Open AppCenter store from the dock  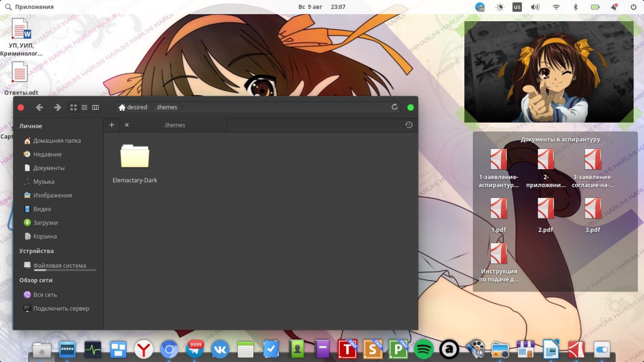point(526,349)
